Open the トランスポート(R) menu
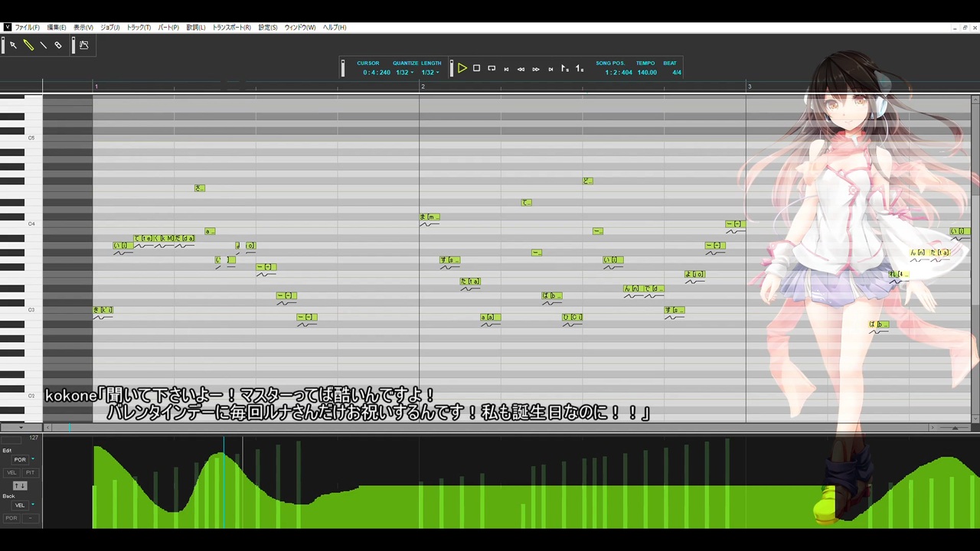This screenshot has height=551, width=980. (x=232, y=28)
